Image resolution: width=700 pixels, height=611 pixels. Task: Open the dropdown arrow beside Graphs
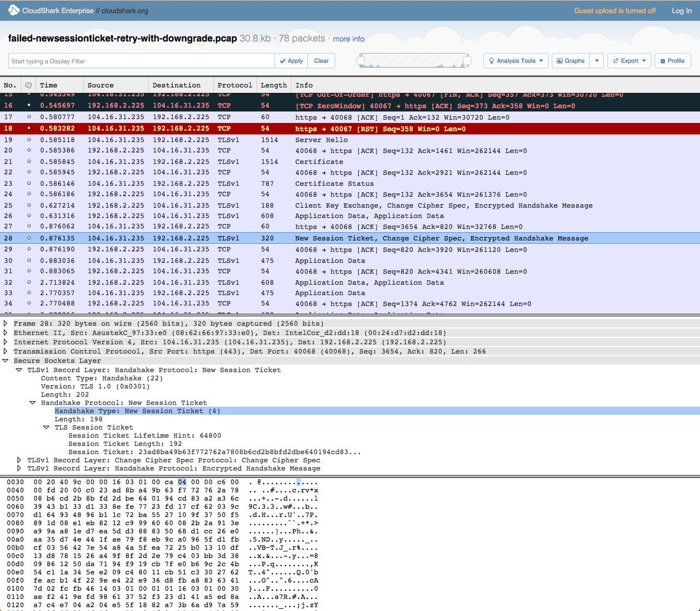pyautogui.click(x=597, y=61)
